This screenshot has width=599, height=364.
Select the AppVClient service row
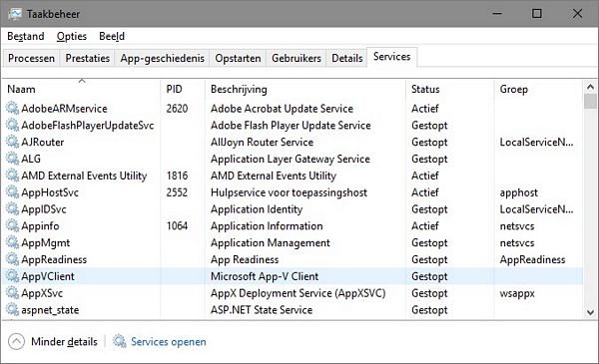293,276
